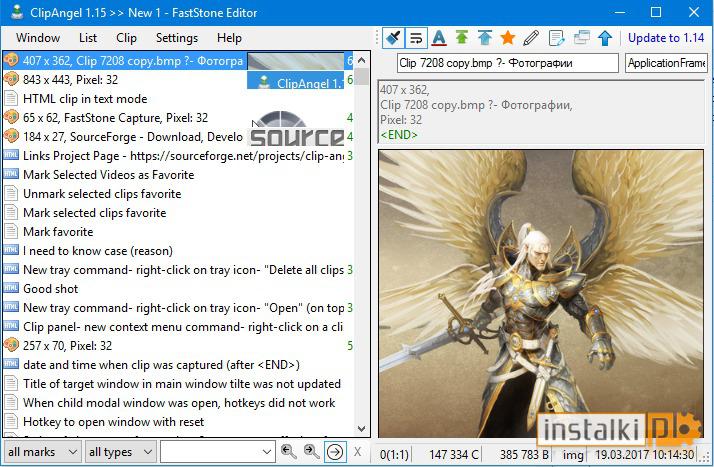714x467 pixels.
Task: Click the clip list scrollbar down arrow
Action: (362, 428)
